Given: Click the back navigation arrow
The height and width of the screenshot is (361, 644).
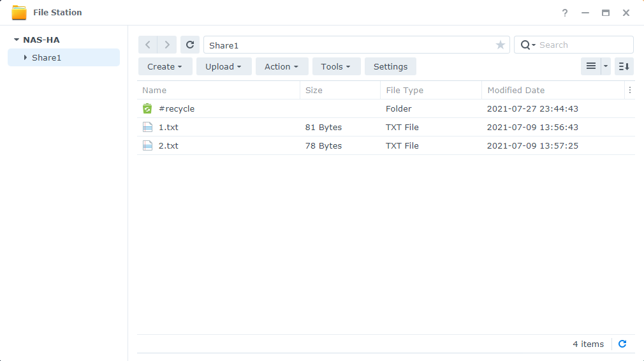Looking at the screenshot, I should (x=148, y=45).
